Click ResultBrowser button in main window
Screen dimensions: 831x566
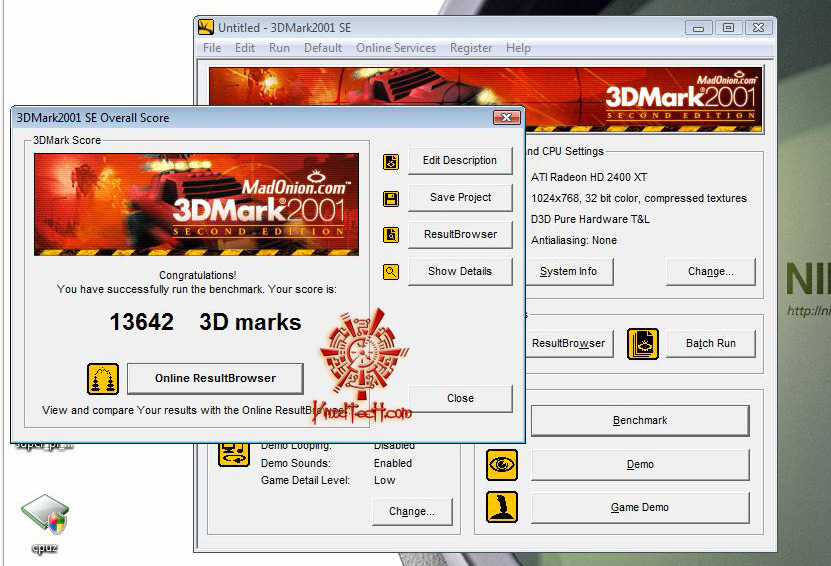pyautogui.click(x=569, y=343)
